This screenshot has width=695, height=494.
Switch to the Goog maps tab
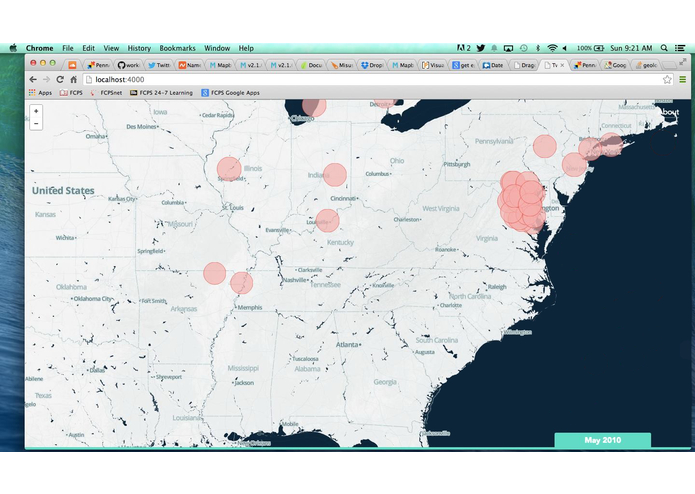616,65
